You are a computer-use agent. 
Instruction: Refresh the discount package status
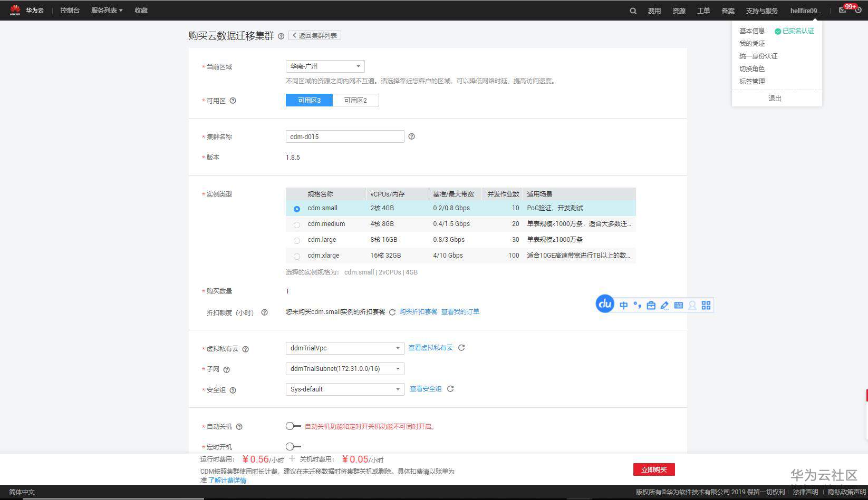point(392,312)
